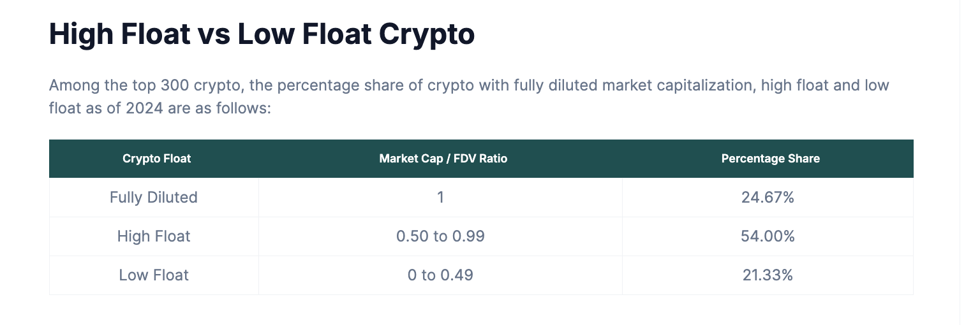Select the "Crypto Float" column header
This screenshot has height=325, width=980.
pos(156,159)
